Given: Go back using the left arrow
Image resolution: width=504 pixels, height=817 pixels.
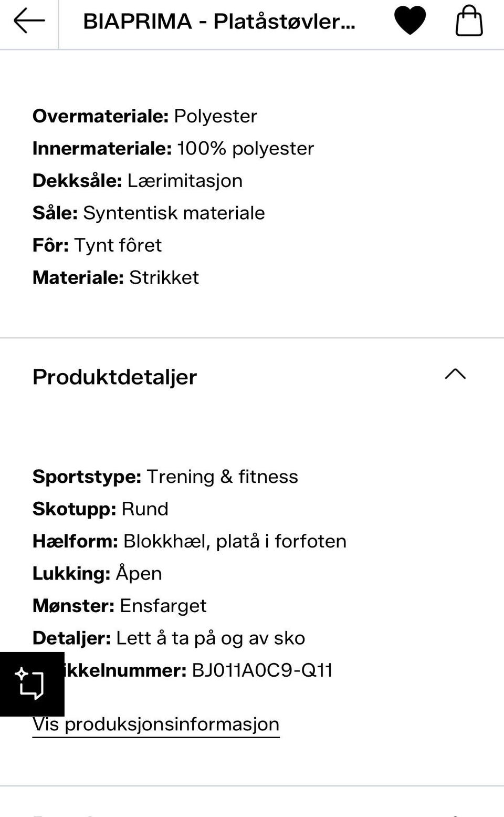Looking at the screenshot, I should pos(29,21).
